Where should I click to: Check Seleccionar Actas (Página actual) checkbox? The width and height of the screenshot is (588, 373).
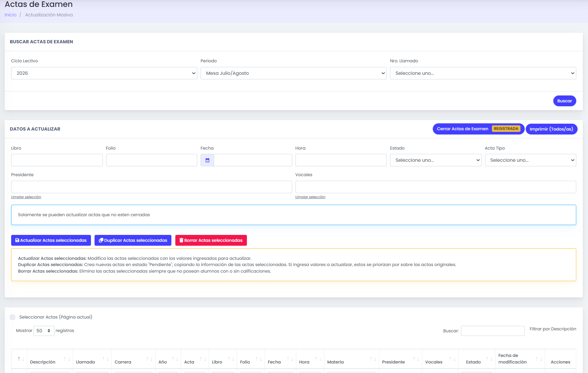pyautogui.click(x=12, y=317)
